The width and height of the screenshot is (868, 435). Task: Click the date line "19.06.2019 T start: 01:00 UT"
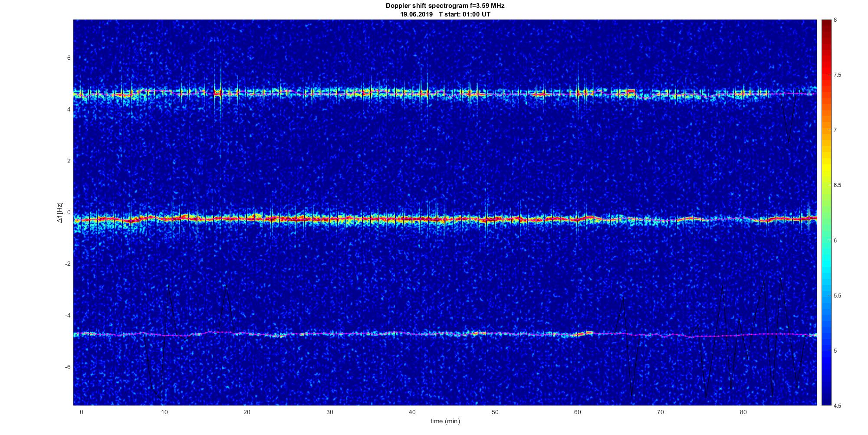point(445,14)
